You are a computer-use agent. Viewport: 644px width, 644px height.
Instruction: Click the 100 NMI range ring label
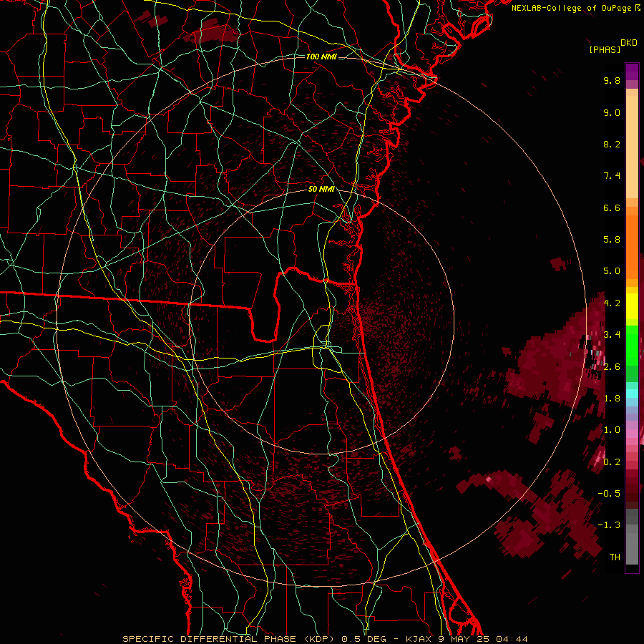click(321, 57)
